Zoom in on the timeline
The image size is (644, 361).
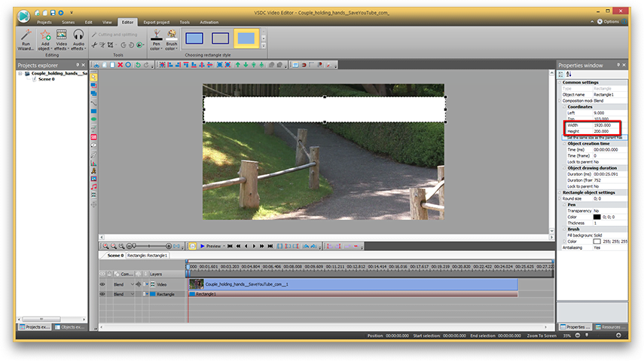105,246
